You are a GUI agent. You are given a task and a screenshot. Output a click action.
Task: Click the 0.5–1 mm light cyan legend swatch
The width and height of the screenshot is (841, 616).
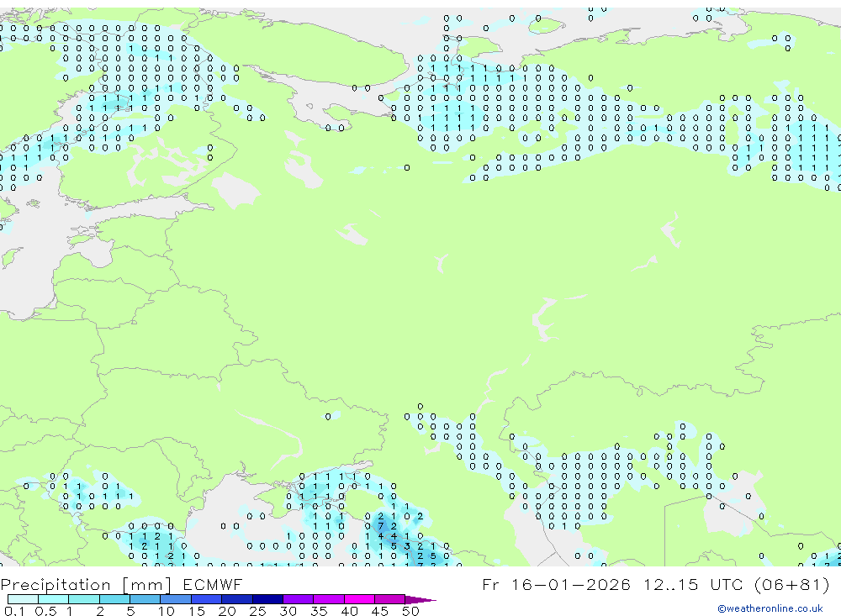(54, 599)
